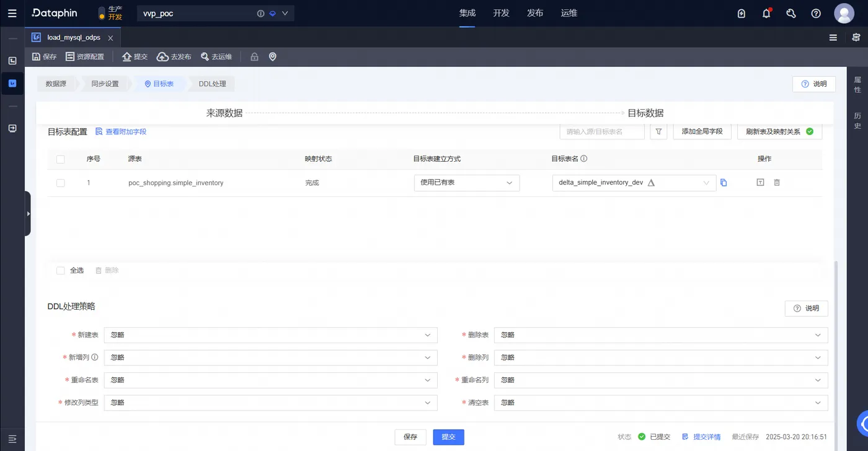Click 保存 in the toolbar
The width and height of the screenshot is (868, 451).
[44, 57]
